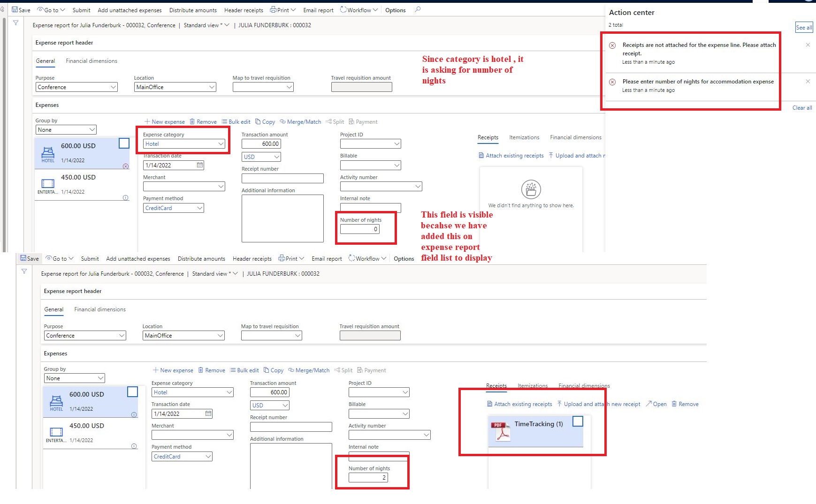Expand the Merchant dropdown, upper form
The image size is (816, 504).
click(221, 187)
